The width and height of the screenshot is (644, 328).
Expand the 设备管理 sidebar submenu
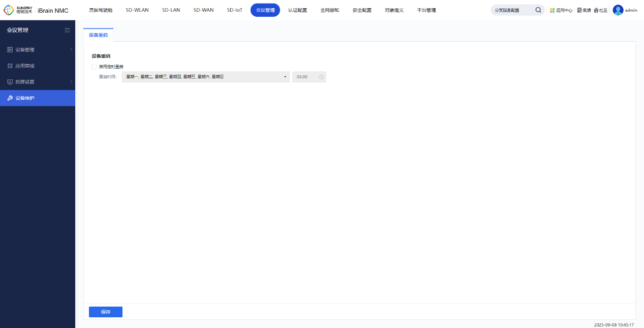click(x=38, y=50)
